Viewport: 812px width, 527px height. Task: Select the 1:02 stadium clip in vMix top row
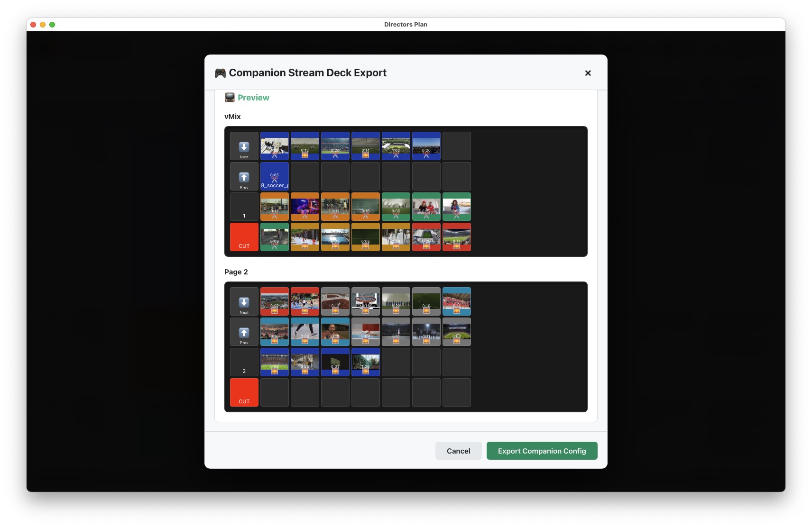pyautogui.click(x=396, y=146)
